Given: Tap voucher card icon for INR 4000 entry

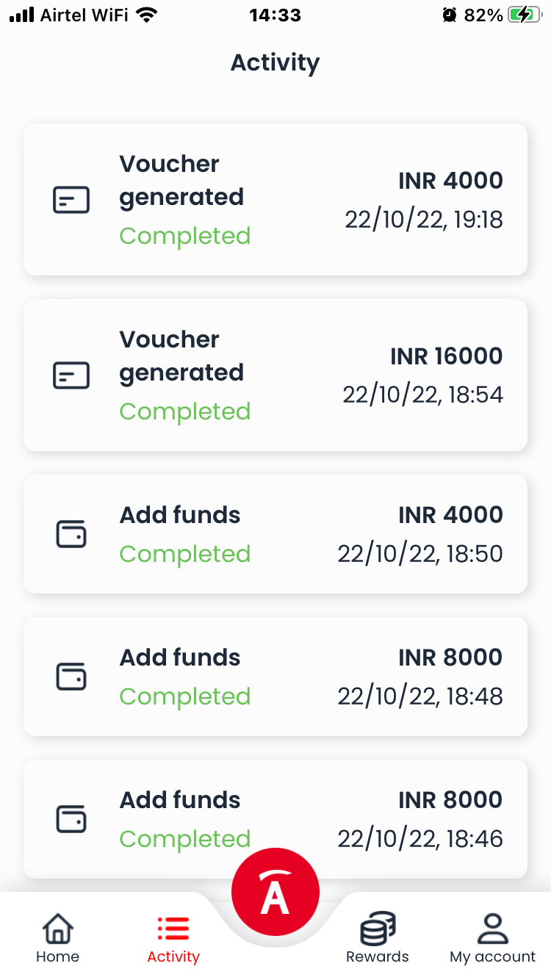Looking at the screenshot, I should [71, 200].
